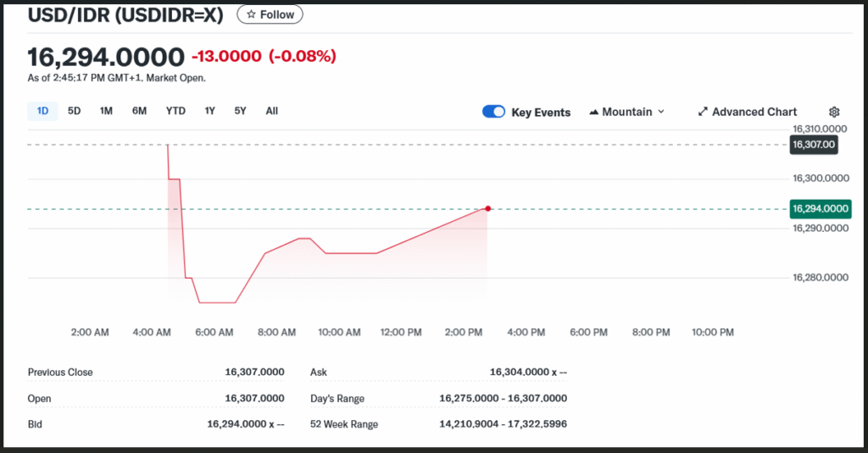The image size is (868, 453).
Task: Open the Mountain chart type dropdown
Action: (x=627, y=112)
